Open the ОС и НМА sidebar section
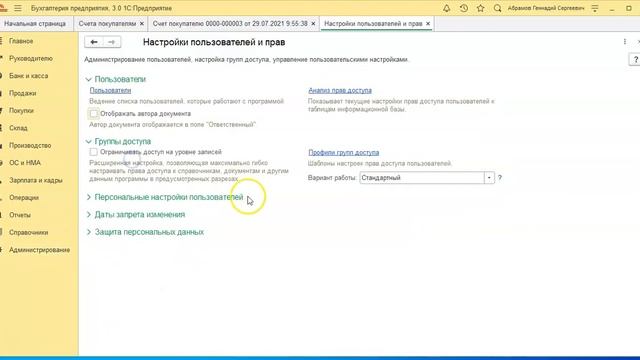Screen dimensions: 640x360 click(25, 163)
